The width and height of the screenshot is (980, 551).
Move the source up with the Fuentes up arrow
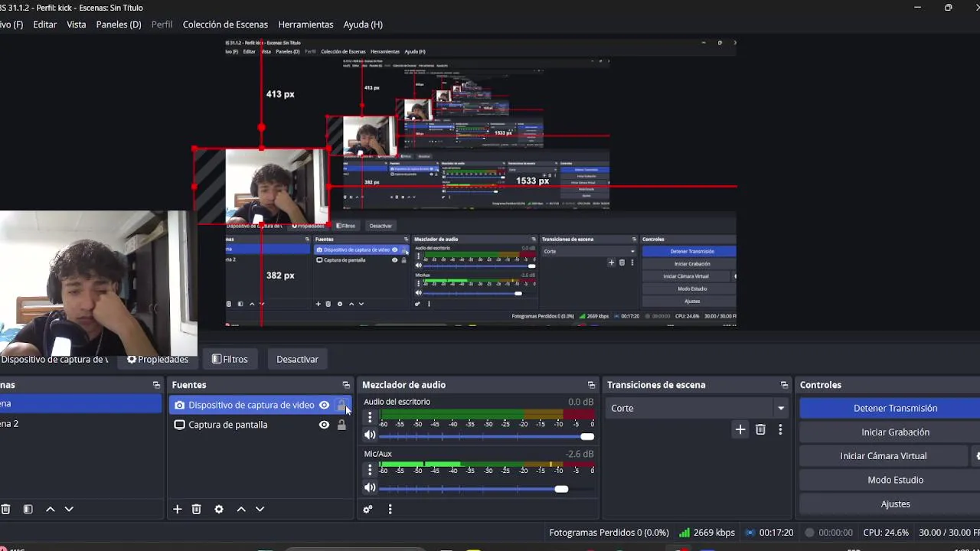pyautogui.click(x=241, y=509)
